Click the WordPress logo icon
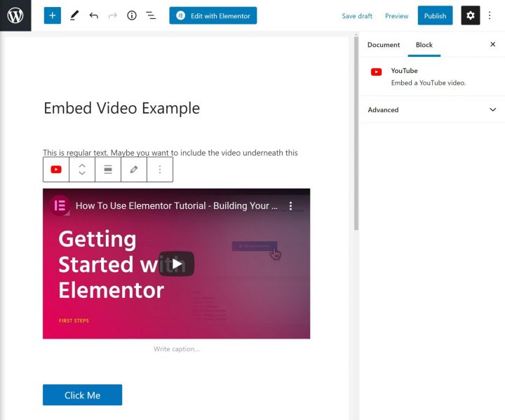 click(x=15, y=15)
